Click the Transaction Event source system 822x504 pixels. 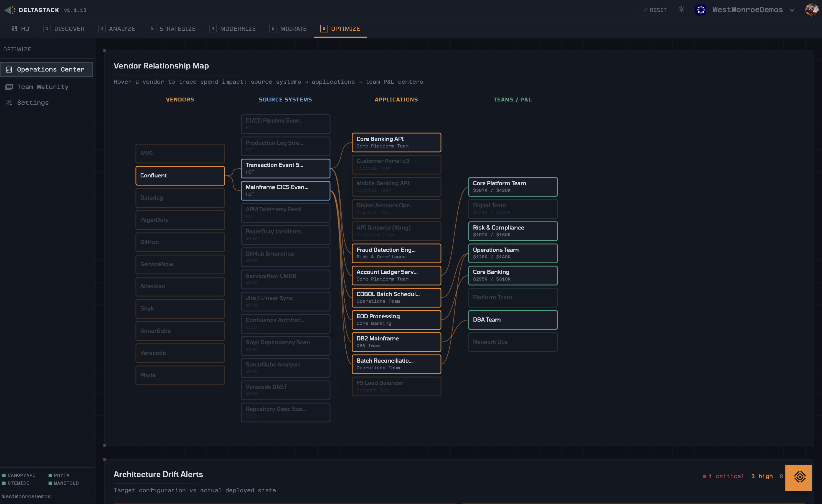point(286,169)
